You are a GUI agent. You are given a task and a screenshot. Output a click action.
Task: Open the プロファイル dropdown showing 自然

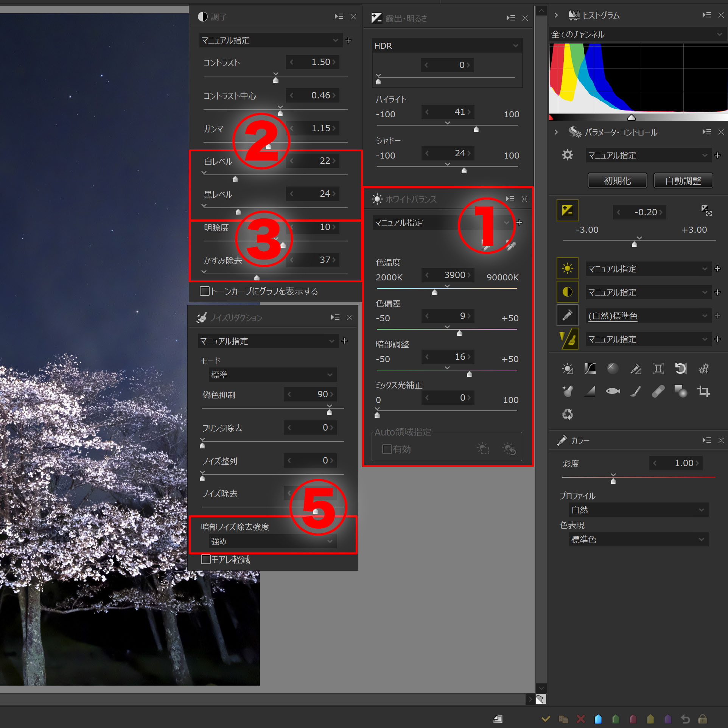tap(638, 510)
